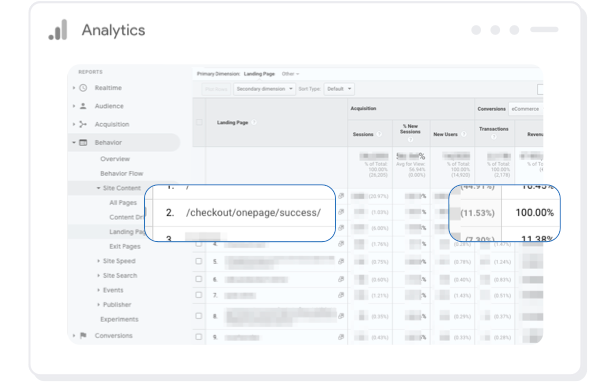Open the eCommerce conversions dropdown
This screenshot has height=382, width=600.
point(526,109)
